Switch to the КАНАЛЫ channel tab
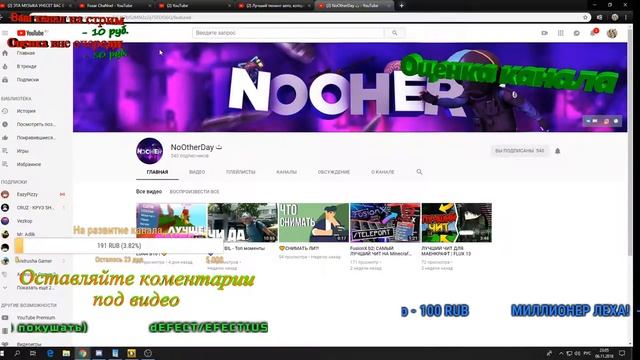Image resolution: width=640 pixels, height=360 pixels. click(286, 172)
